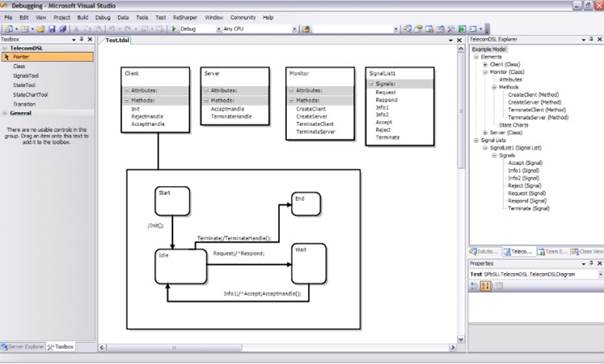Image resolution: width=604 pixels, height=364 pixels.
Task: Open the Properties object selector dropdown
Action: pyautogui.click(x=600, y=274)
